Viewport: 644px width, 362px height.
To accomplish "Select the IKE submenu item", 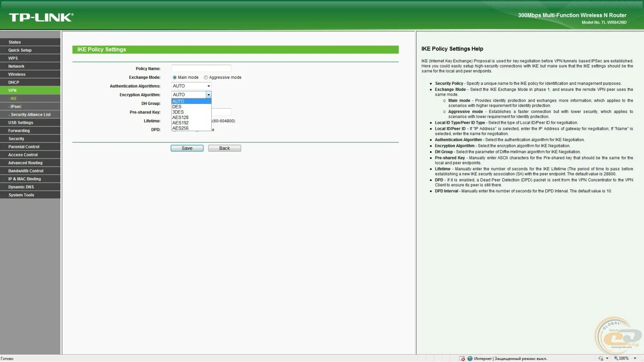I will point(30,99).
